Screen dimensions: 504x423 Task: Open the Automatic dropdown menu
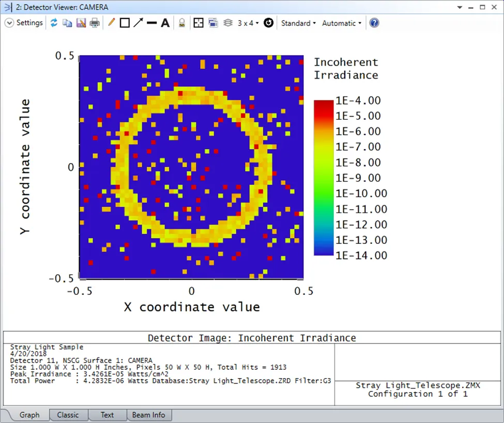(x=342, y=23)
